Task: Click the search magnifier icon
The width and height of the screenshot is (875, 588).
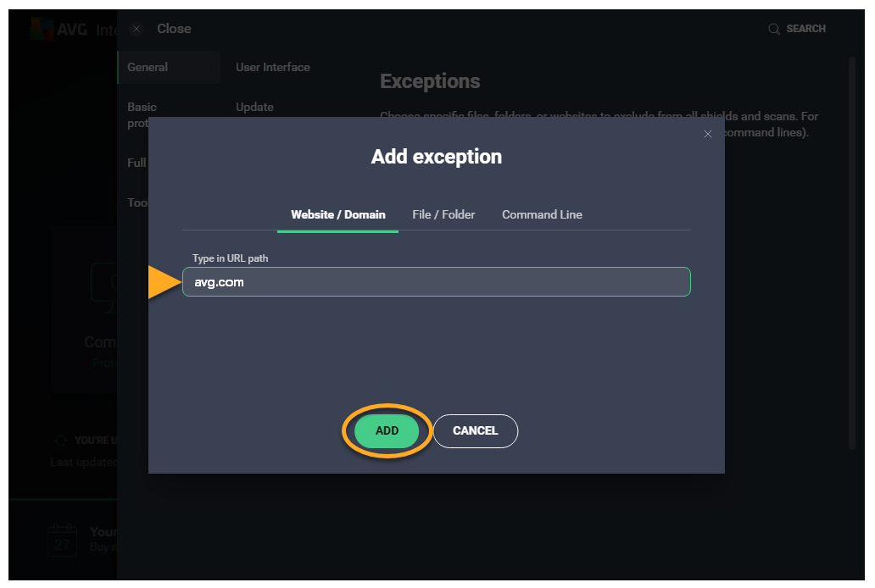Action: click(x=773, y=29)
